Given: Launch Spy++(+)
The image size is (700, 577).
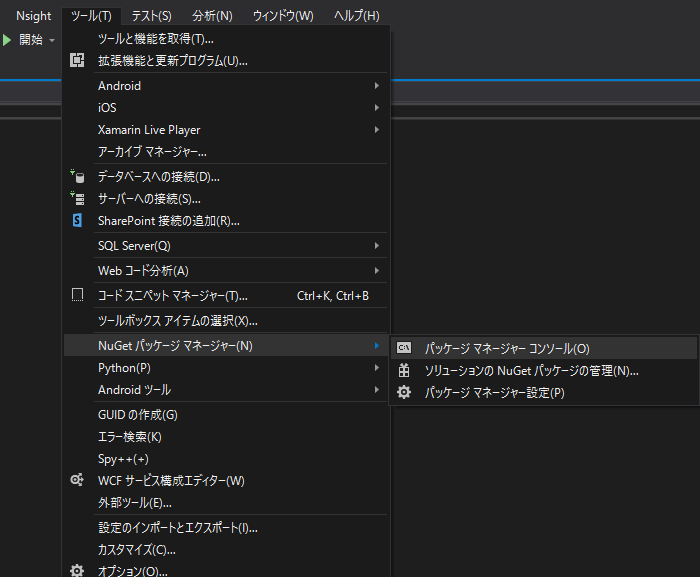Looking at the screenshot, I should (226, 459).
